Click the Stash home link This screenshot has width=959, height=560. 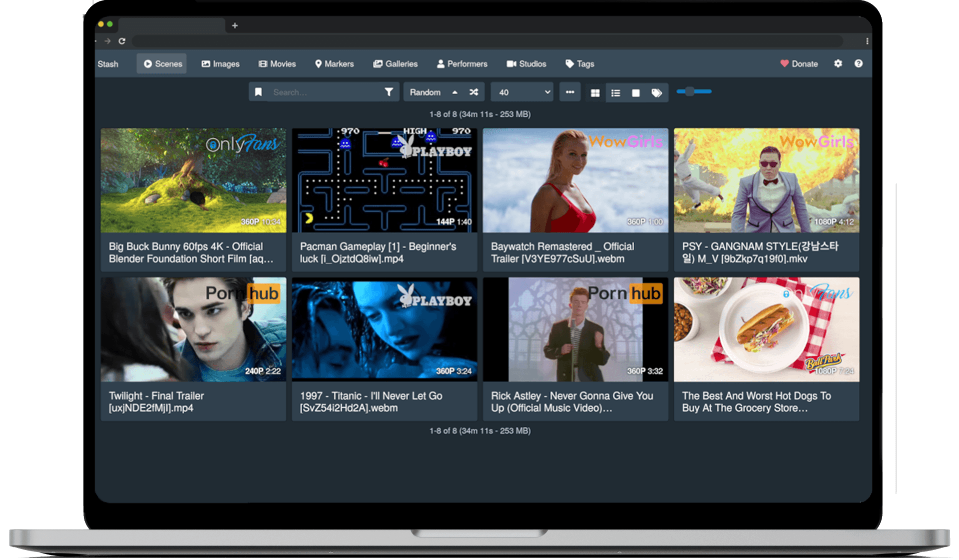108,64
